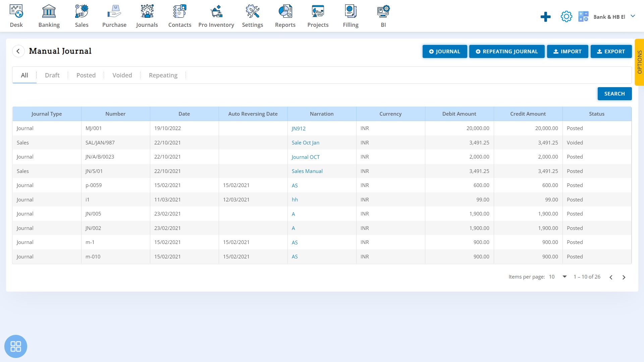644x362 pixels.
Task: Open narration link JN912
Action: pyautogui.click(x=299, y=128)
